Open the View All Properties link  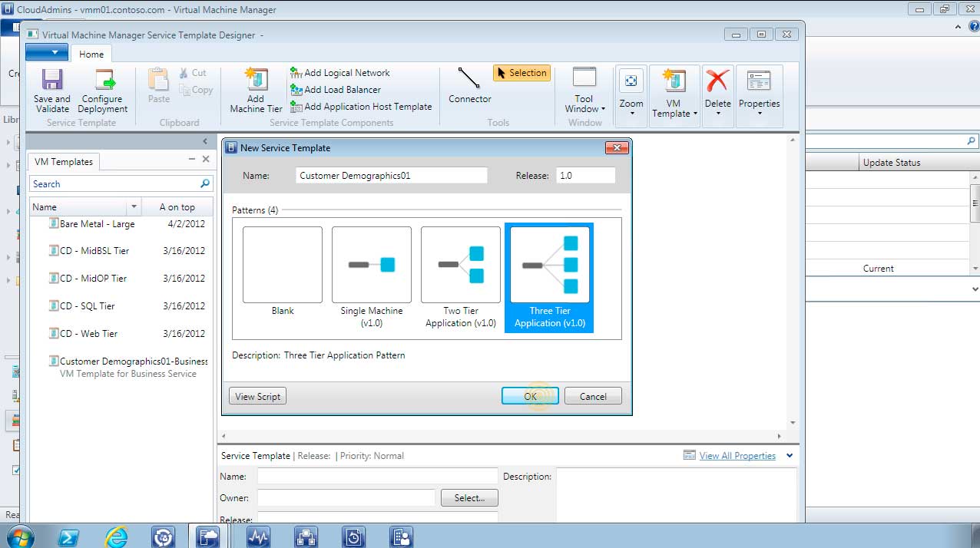[x=737, y=456]
